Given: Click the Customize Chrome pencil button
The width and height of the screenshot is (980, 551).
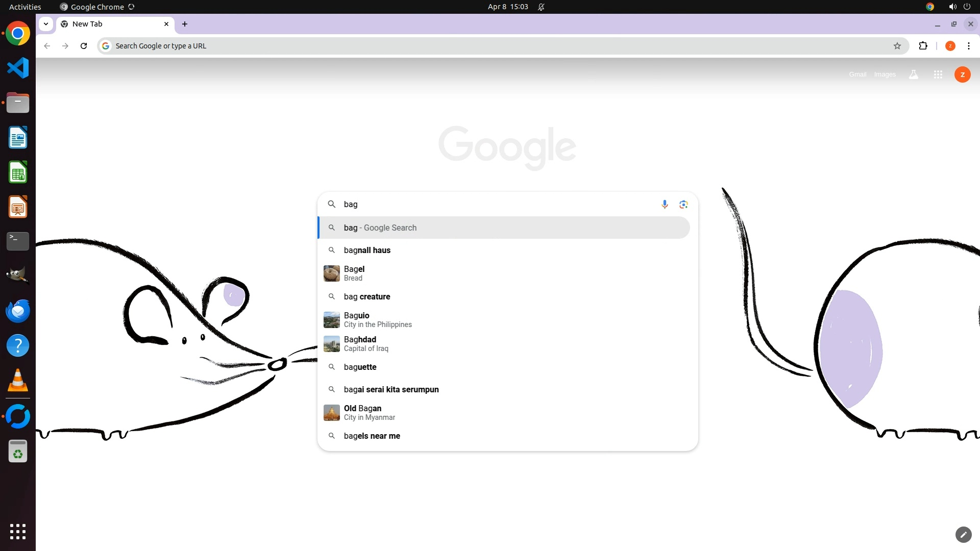Looking at the screenshot, I should (963, 534).
